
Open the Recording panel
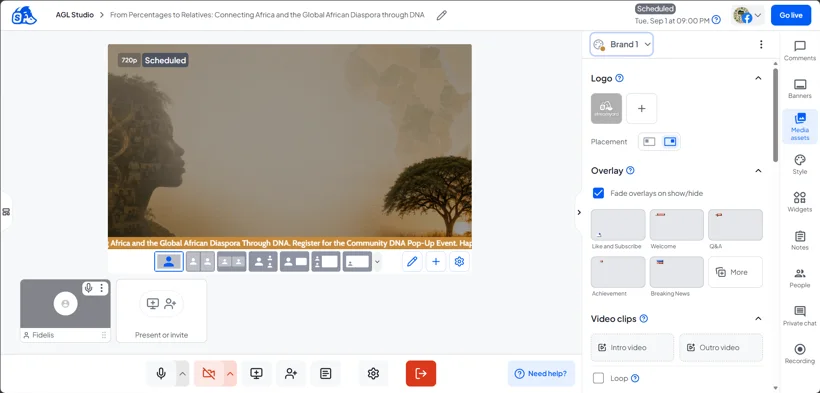pyautogui.click(x=800, y=354)
